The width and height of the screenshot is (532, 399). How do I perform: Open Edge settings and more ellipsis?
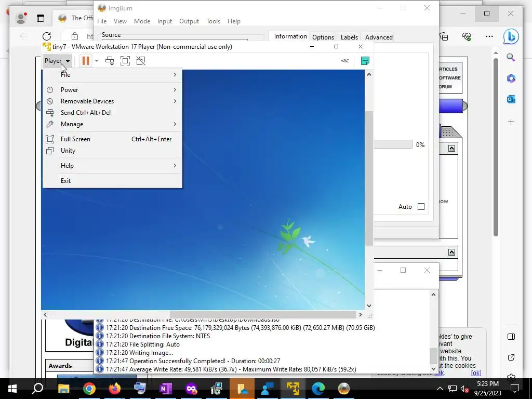coord(489,36)
